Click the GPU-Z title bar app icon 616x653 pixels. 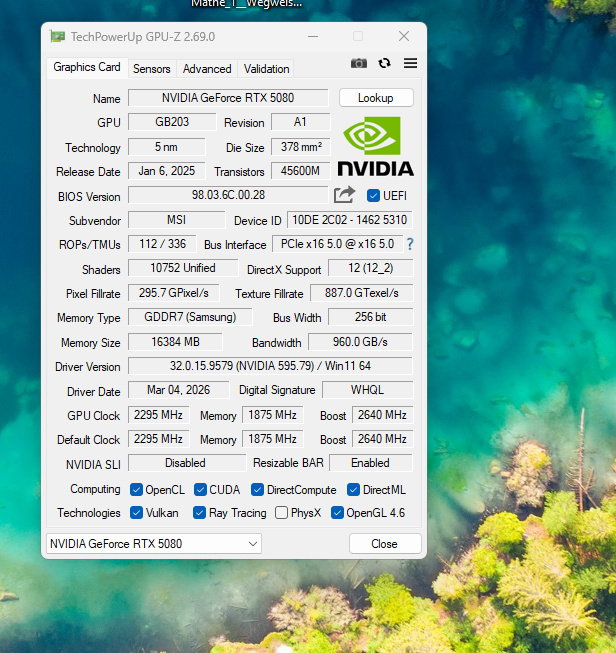point(57,37)
